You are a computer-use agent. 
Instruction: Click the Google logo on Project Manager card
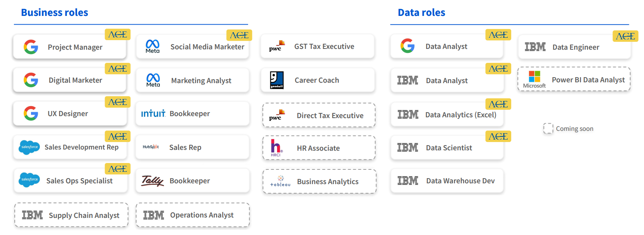[31, 47]
